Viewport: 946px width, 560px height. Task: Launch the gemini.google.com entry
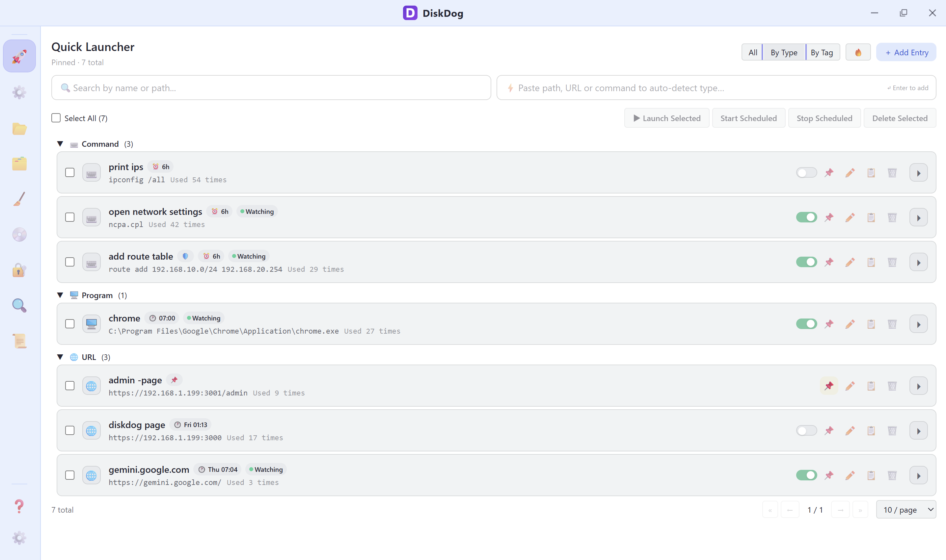click(918, 475)
